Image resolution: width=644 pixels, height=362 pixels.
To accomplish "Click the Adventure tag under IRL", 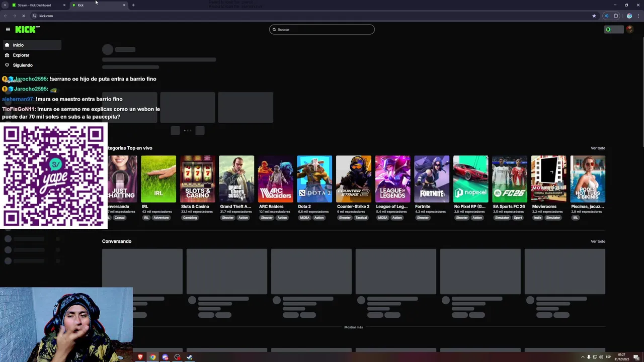I will click(x=161, y=218).
